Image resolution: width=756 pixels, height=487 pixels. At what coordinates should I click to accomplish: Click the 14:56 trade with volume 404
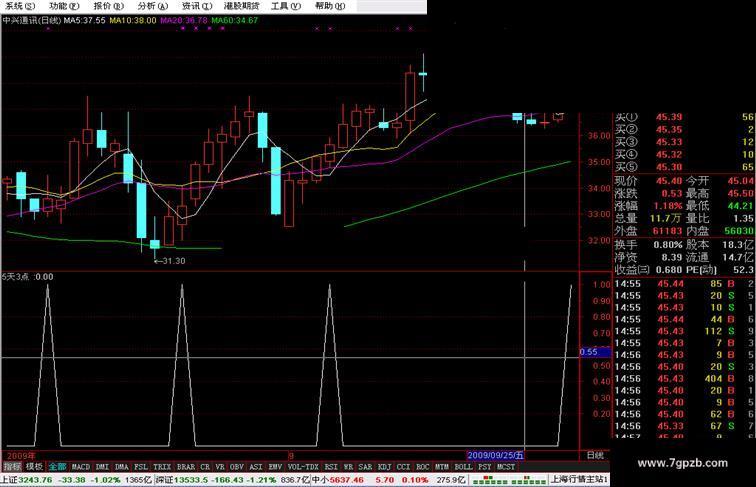coord(684,379)
